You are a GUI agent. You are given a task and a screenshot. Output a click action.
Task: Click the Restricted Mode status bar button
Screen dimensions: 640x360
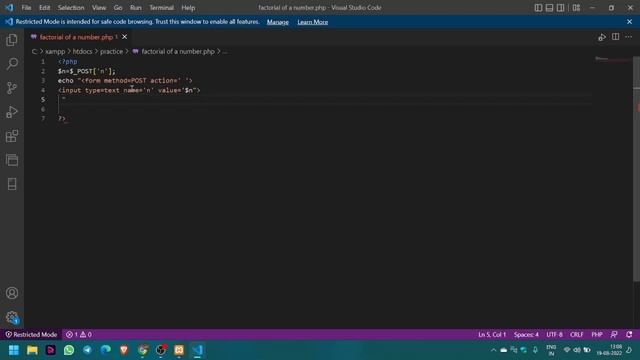[x=31, y=334]
